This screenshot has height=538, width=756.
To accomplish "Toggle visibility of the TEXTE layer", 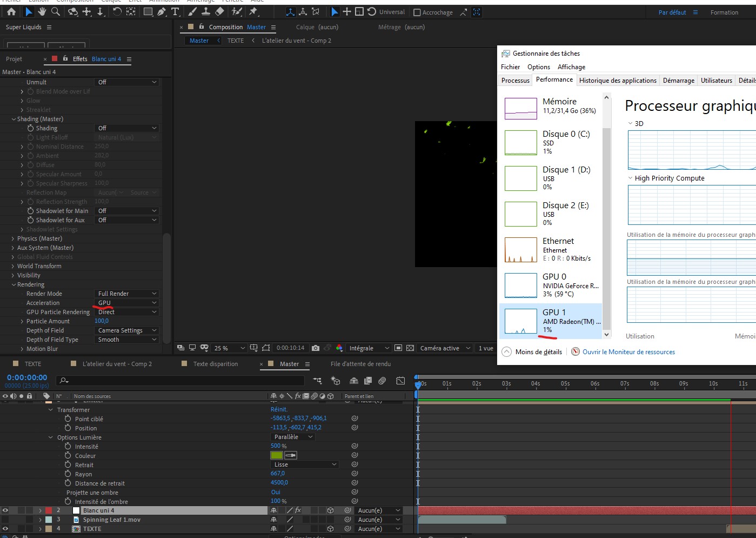I will pos(5,529).
